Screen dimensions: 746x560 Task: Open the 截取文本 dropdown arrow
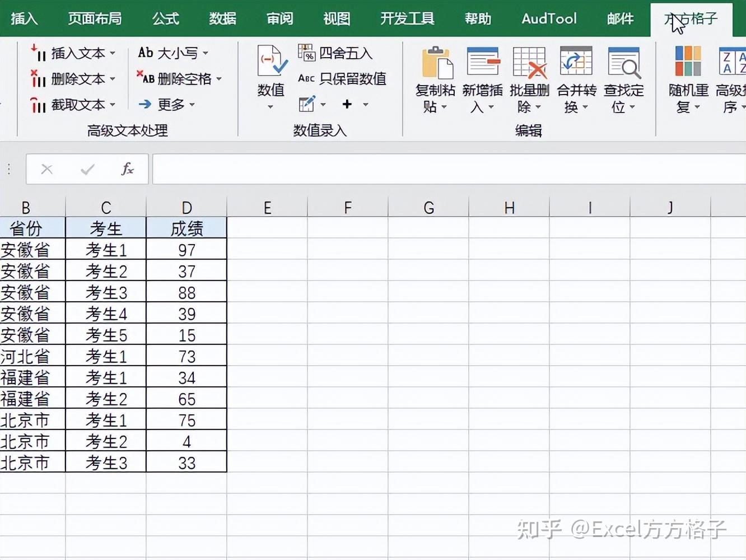coord(114,105)
